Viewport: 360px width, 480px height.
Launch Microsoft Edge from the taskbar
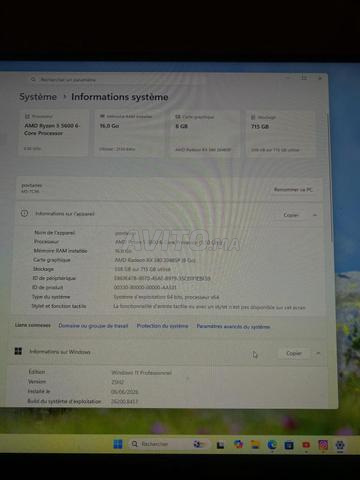click(272, 445)
